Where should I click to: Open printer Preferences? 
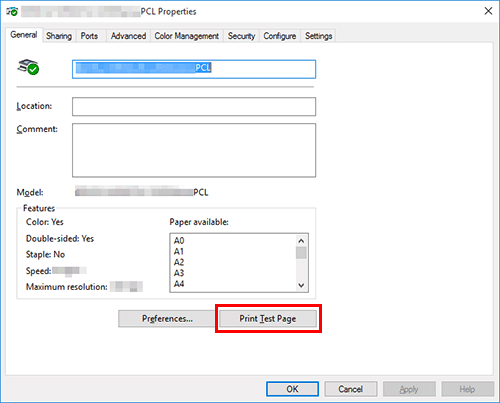[x=167, y=319]
